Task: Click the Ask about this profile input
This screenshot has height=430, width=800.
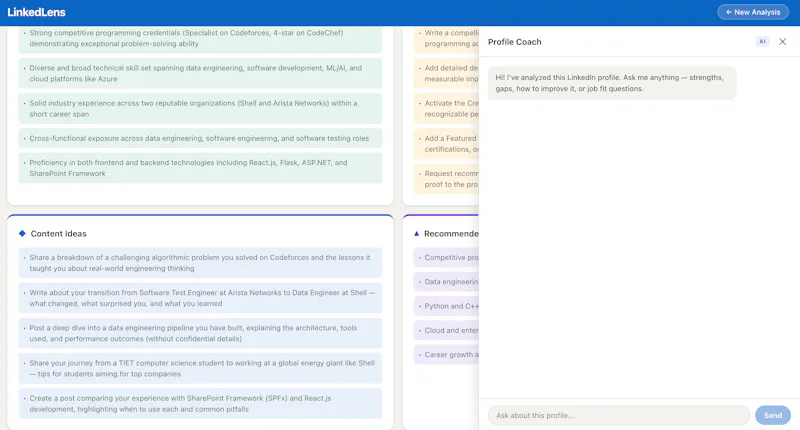Action: tap(619, 415)
